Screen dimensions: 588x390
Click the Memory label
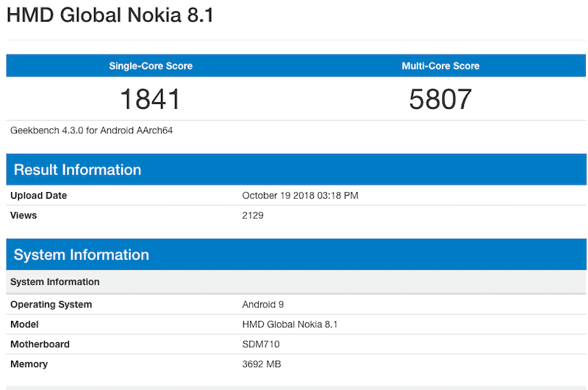point(29,364)
